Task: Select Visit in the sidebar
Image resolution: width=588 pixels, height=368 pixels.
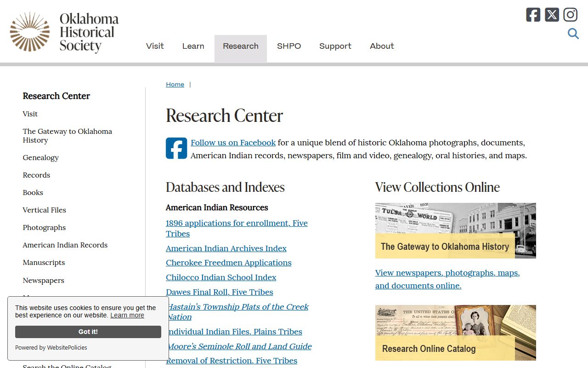Action: [x=30, y=114]
